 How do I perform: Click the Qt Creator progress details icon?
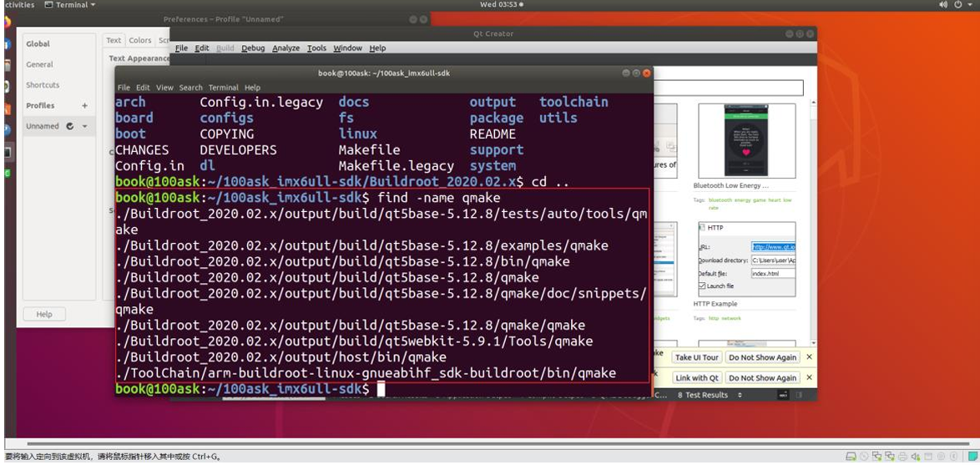pyautogui.click(x=783, y=395)
